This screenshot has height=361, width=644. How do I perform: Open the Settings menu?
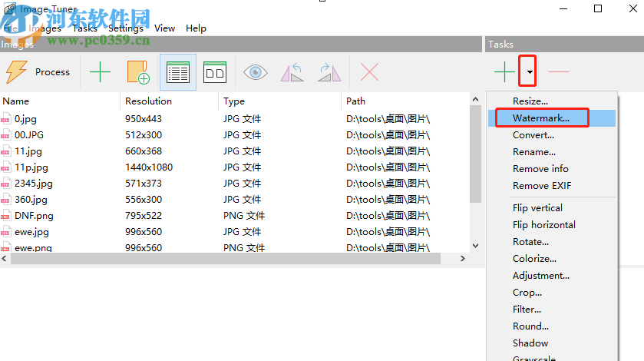coord(126,28)
